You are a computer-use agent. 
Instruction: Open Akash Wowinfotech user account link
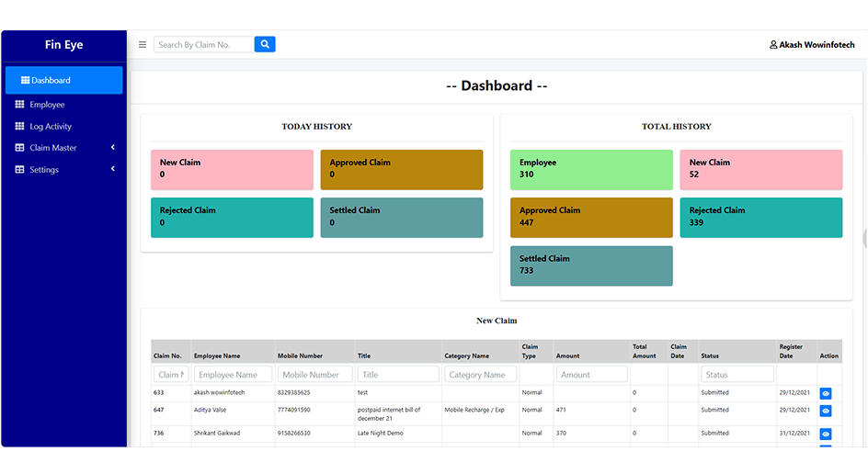(812, 45)
